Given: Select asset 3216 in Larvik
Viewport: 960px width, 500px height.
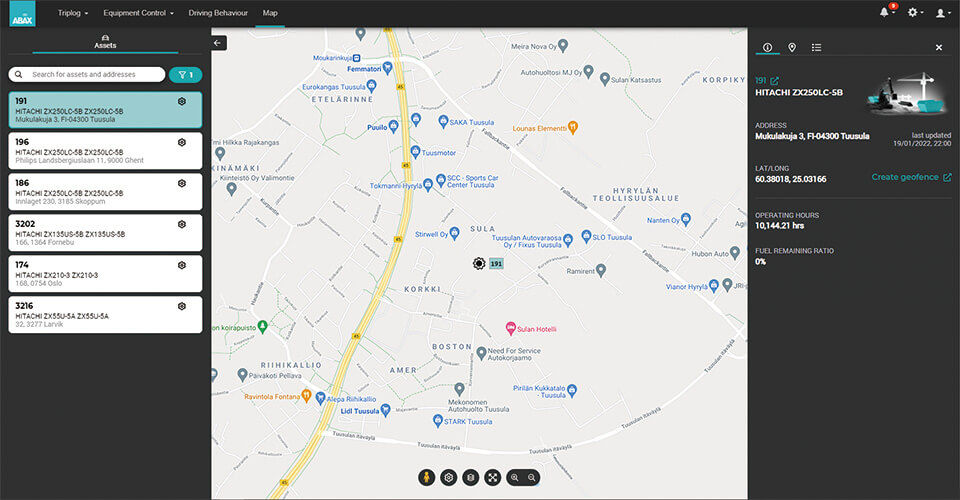Looking at the screenshot, I should pyautogui.click(x=105, y=315).
